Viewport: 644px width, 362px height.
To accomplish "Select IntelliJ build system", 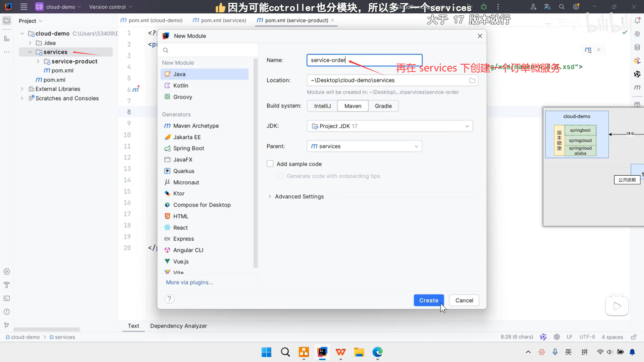I will tap(322, 106).
